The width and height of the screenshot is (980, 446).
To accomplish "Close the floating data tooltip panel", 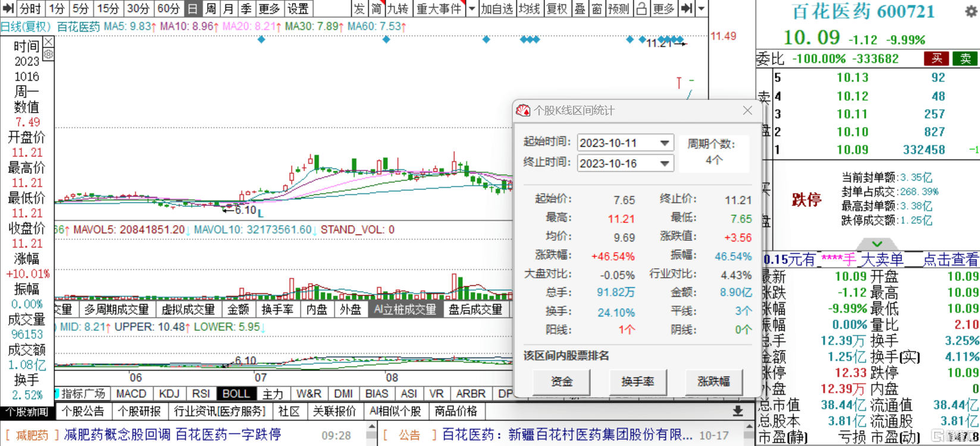I will point(49,42).
